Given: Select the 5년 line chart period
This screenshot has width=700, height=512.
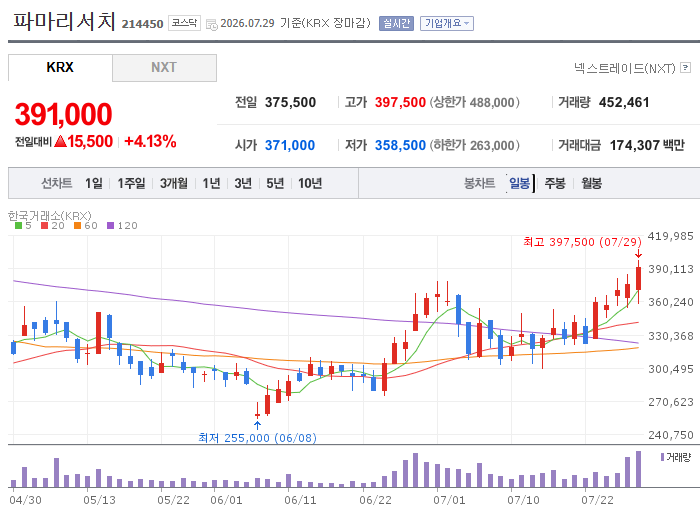Looking at the screenshot, I should click(x=275, y=183).
